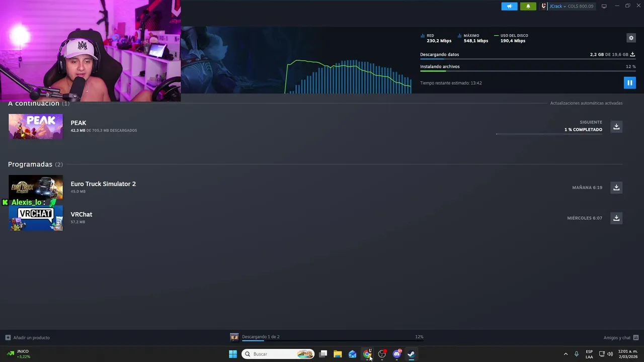
Task: Click 'Actualizaciones automáticas activadas' text
Action: 586,103
